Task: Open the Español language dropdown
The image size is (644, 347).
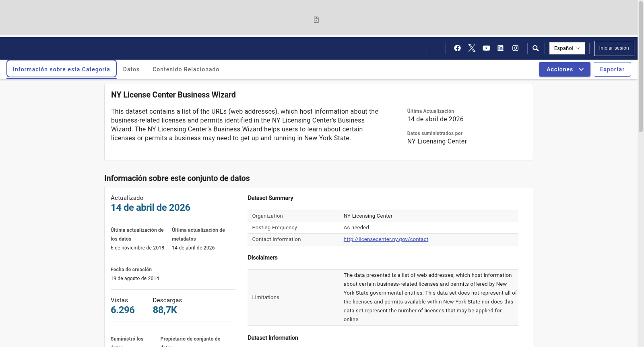Action: pyautogui.click(x=567, y=48)
